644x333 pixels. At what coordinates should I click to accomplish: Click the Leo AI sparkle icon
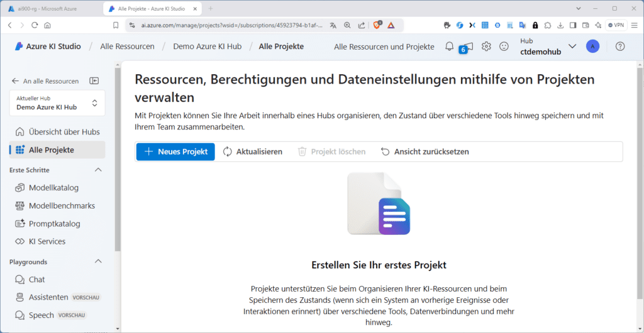[598, 25]
